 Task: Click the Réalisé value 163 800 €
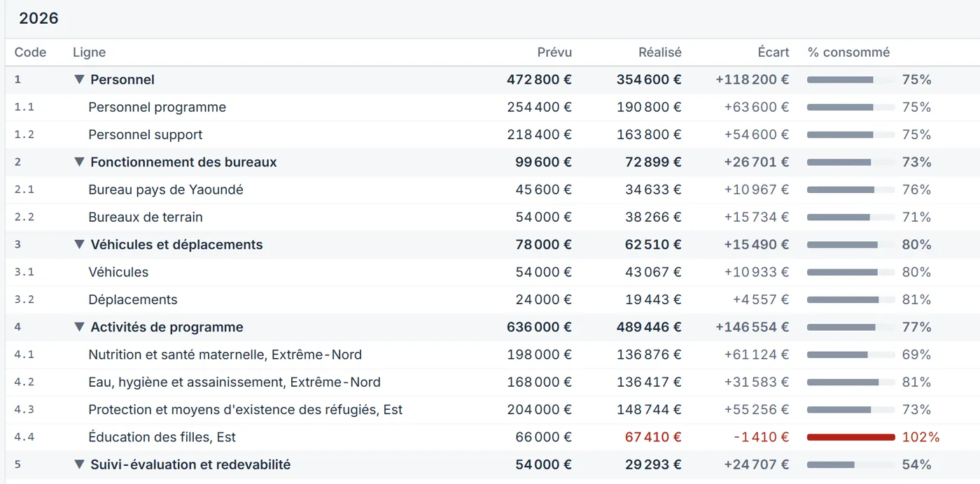pos(649,134)
